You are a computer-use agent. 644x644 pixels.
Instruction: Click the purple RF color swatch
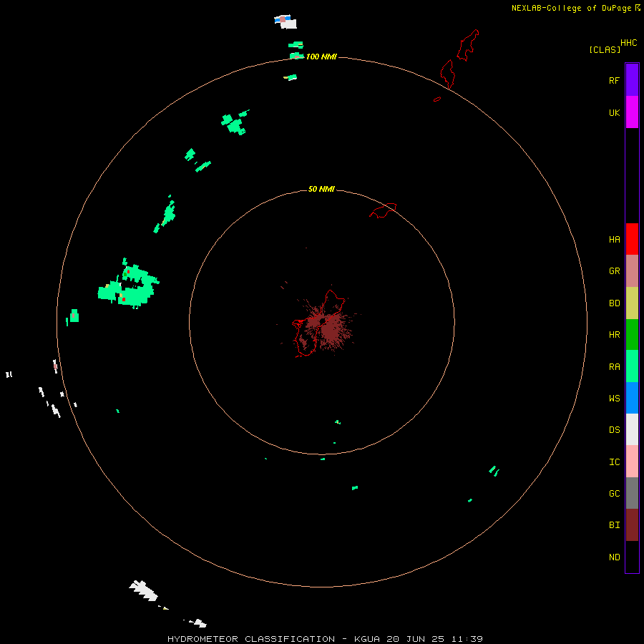pos(632,80)
